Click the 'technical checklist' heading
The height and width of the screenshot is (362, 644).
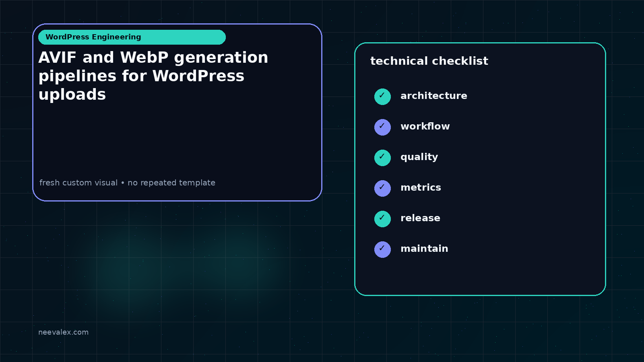tap(429, 61)
